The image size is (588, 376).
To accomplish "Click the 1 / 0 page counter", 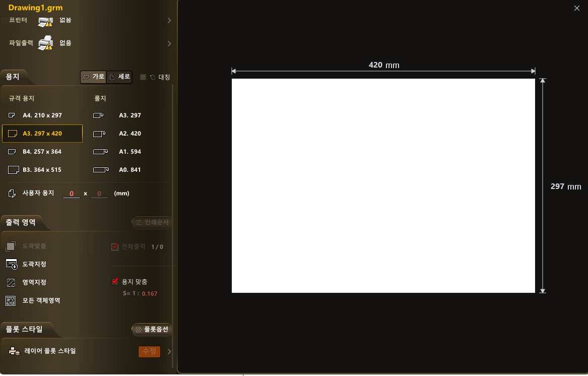I will click(157, 247).
